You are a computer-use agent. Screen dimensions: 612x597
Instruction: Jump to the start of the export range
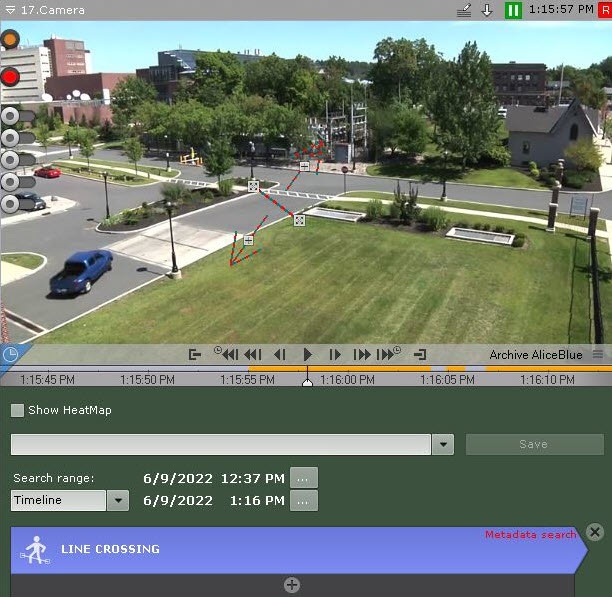(195, 354)
